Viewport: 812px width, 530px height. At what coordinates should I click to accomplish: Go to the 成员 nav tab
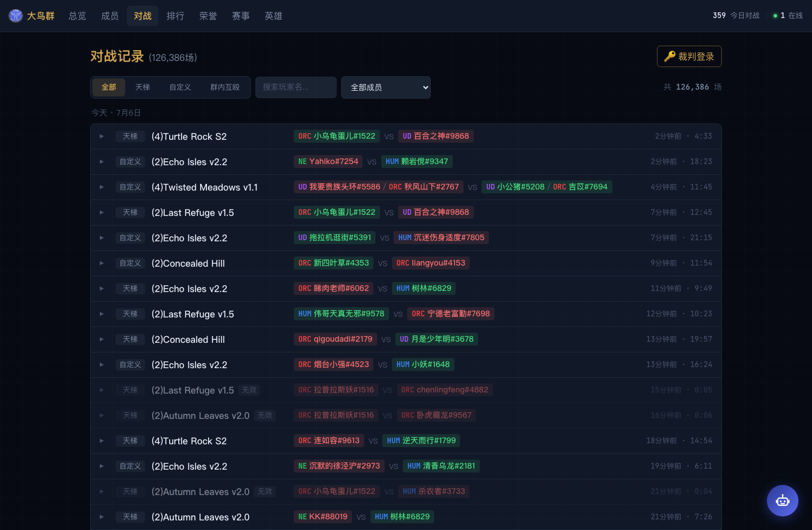tap(110, 16)
